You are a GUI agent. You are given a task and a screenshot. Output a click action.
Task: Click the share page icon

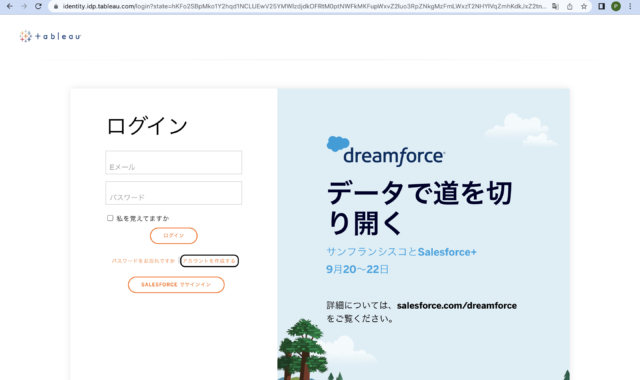point(569,6)
